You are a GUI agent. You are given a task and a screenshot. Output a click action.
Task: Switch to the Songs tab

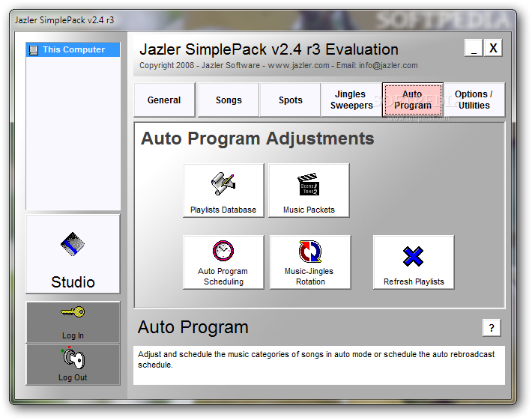pyautogui.click(x=229, y=100)
